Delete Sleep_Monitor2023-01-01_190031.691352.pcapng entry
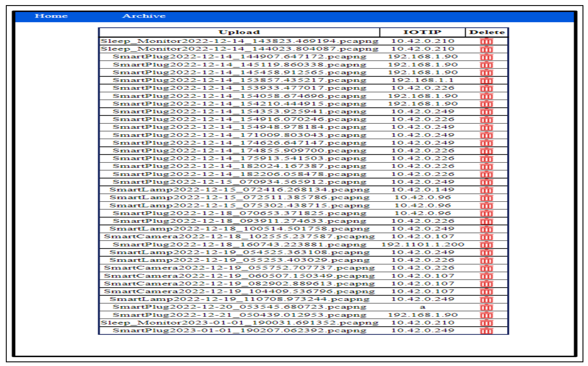 486,323
